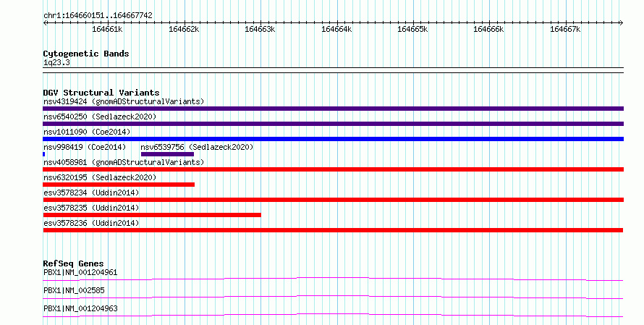Select the red nsv4058981 variant bar

point(333,169)
